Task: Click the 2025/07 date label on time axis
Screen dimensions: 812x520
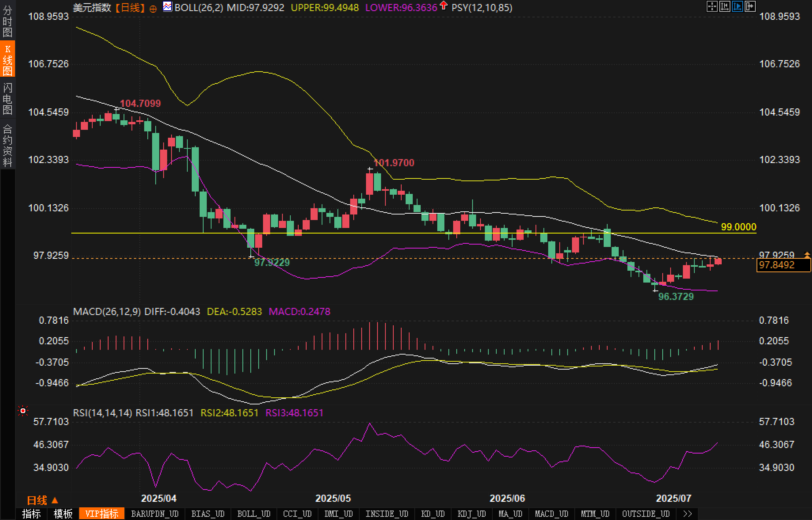Action: tap(674, 498)
